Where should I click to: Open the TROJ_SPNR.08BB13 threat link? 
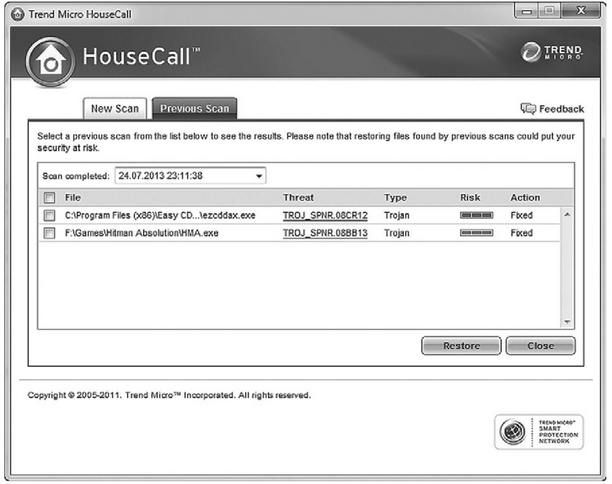325,233
